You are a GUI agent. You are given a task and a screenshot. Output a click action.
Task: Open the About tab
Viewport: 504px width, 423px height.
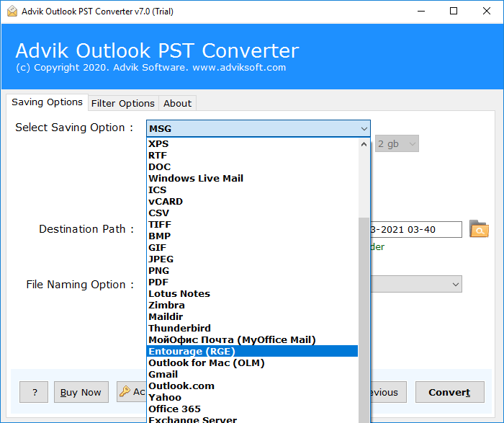pos(177,103)
